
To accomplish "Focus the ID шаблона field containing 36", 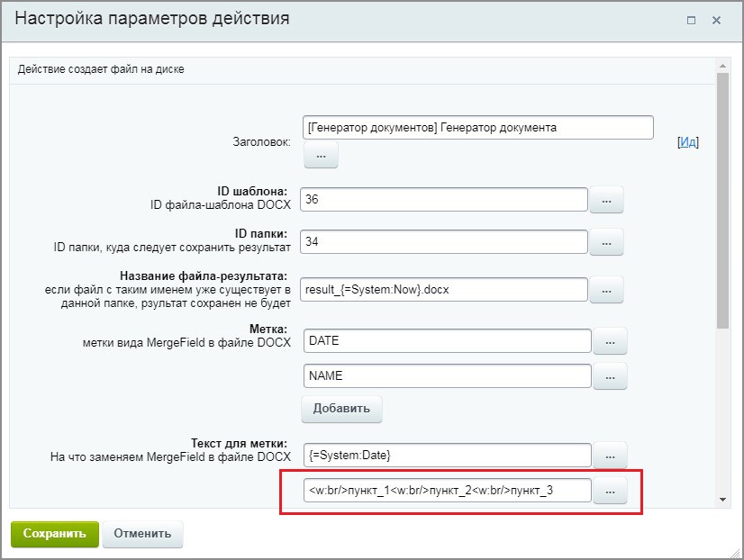I will (x=443, y=199).
